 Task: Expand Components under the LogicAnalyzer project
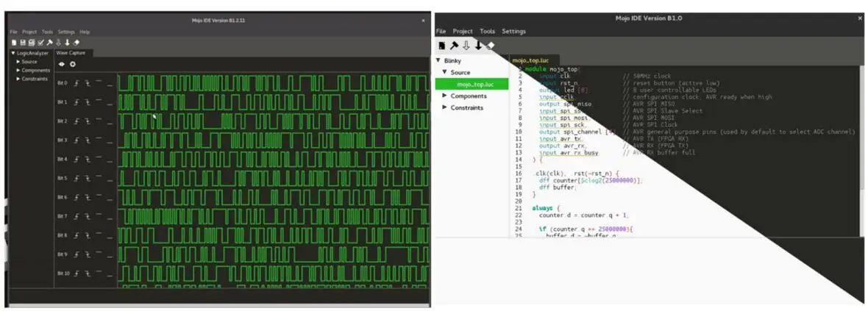[18, 71]
